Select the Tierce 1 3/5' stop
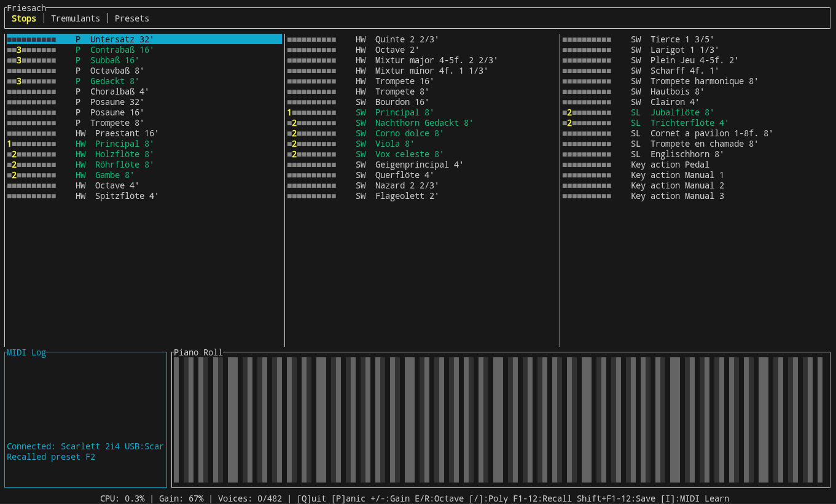This screenshot has width=836, height=504. [x=696, y=39]
